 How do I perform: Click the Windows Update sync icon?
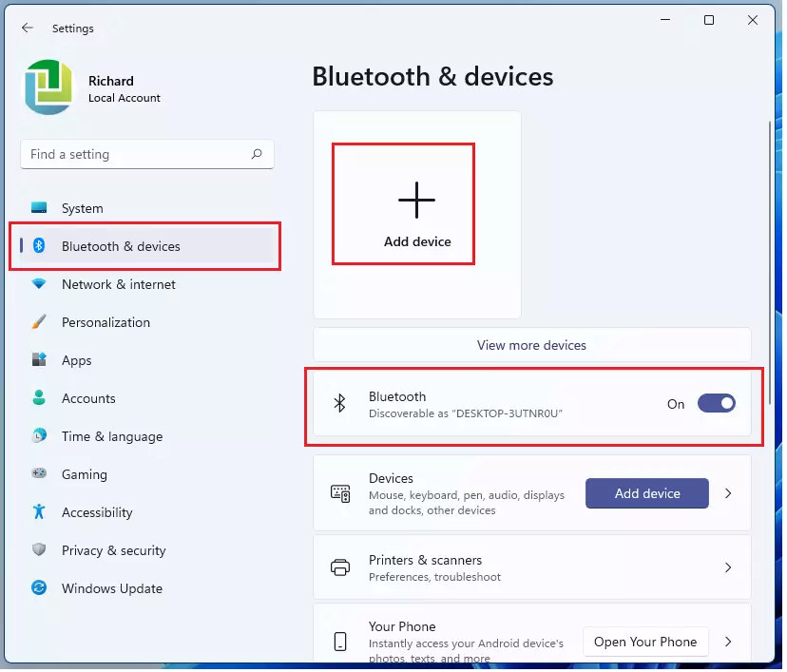point(39,589)
